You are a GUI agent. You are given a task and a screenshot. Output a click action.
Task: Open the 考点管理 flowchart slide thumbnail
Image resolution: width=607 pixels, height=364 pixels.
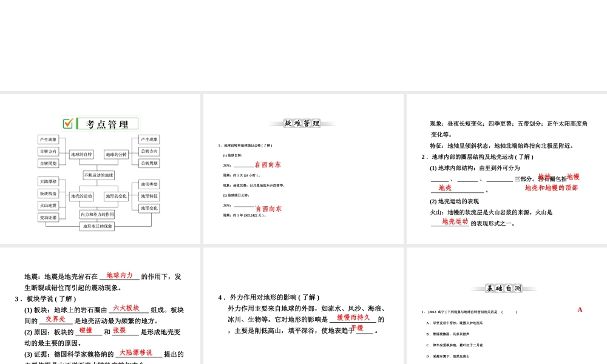100,169
